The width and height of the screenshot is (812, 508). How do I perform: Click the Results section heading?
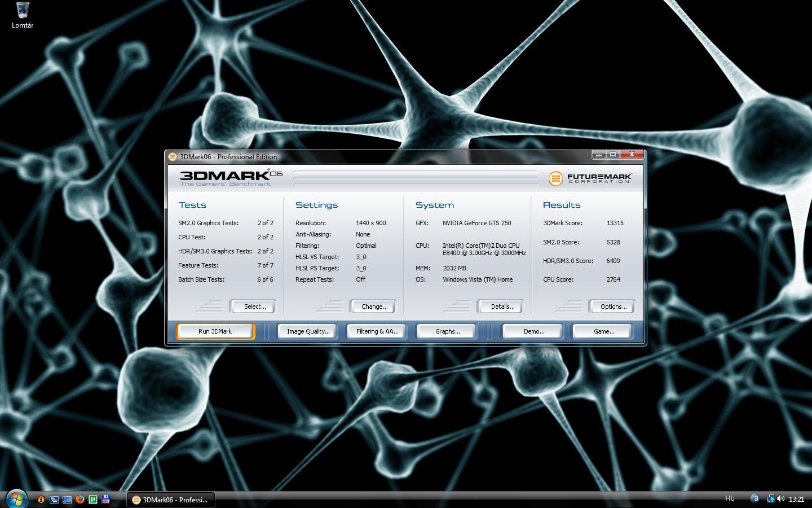pos(562,205)
